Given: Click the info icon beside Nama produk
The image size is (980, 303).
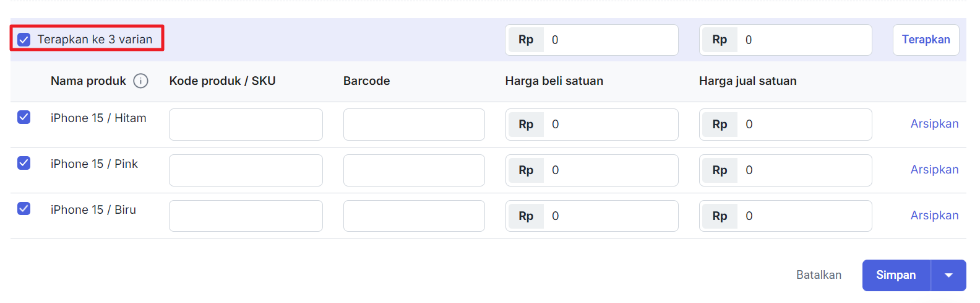Looking at the screenshot, I should (141, 81).
